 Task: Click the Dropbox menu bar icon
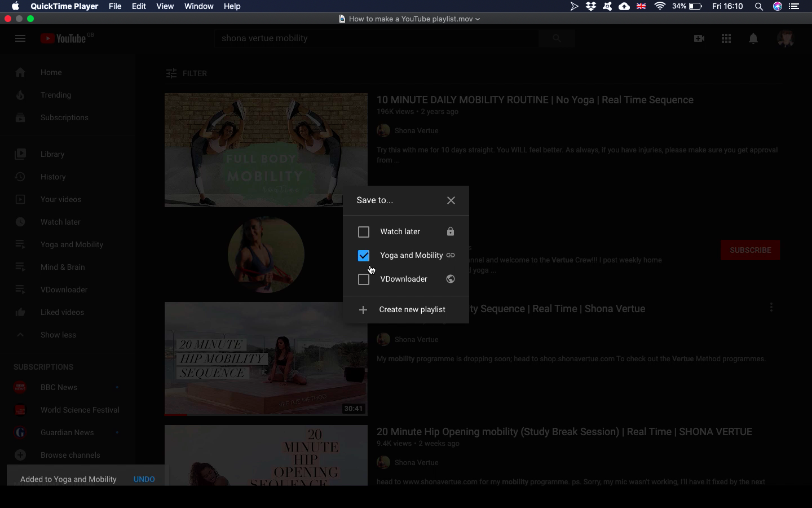point(591,6)
